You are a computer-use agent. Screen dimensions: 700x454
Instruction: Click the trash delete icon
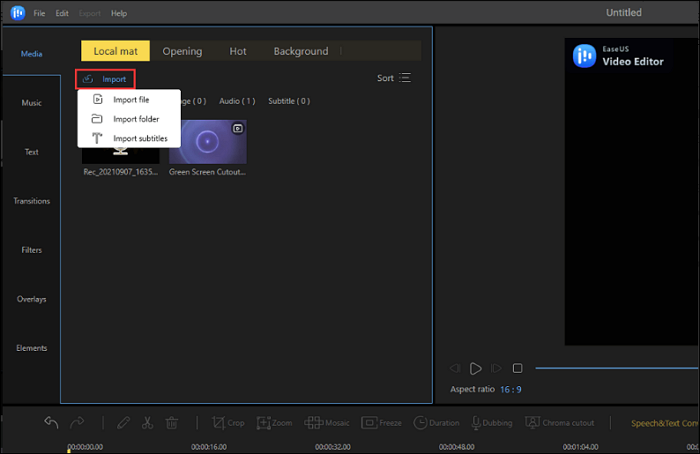coord(172,423)
